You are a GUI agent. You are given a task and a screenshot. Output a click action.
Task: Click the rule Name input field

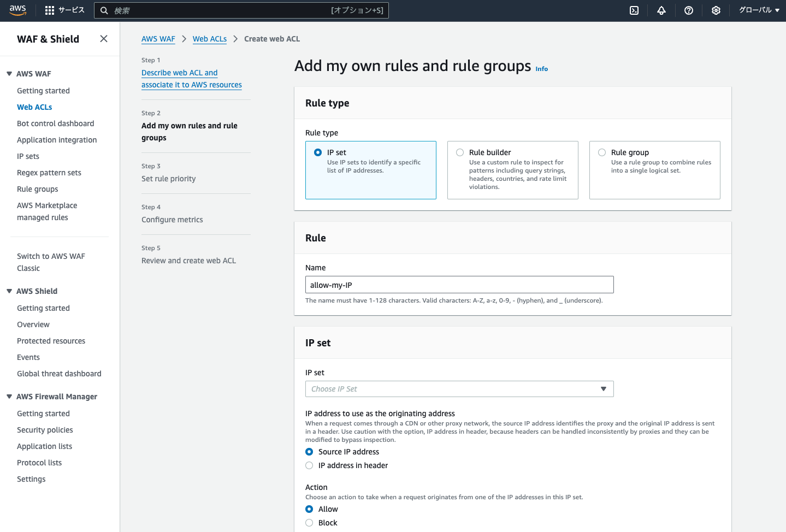pyautogui.click(x=459, y=285)
